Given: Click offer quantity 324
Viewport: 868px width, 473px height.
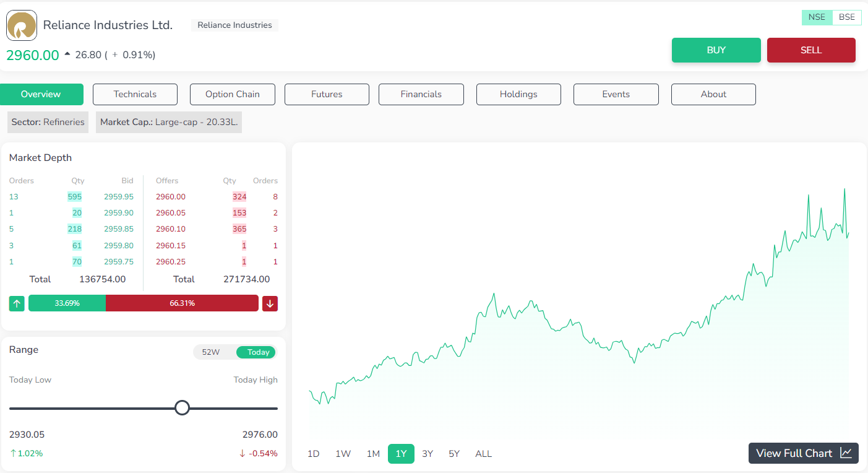Looking at the screenshot, I should pos(239,197).
